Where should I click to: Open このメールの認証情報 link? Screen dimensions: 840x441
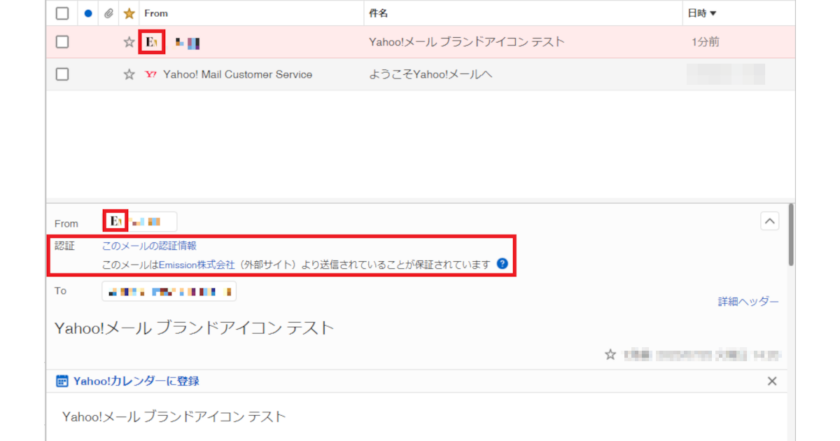(x=149, y=245)
